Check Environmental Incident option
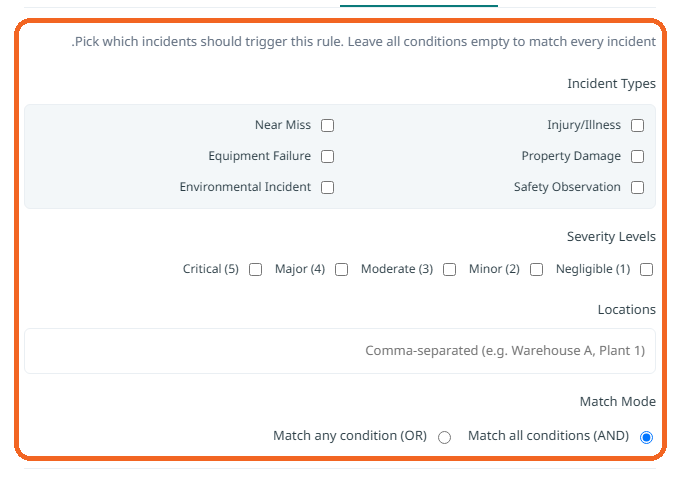 click(327, 187)
